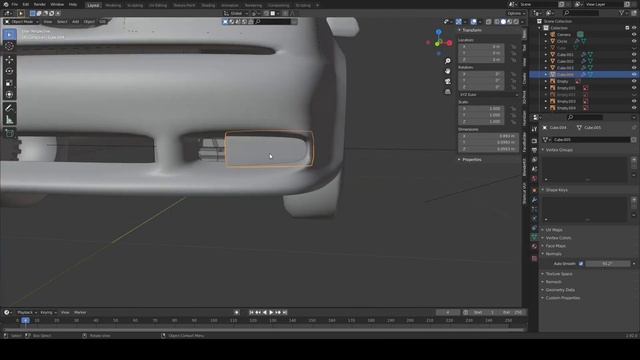Toggle the camera view icon
The image size is (640, 360).
[448, 81]
